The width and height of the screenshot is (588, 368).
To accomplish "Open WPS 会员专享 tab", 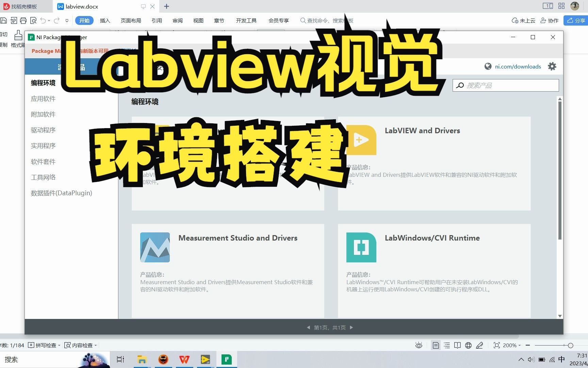I will click(279, 20).
